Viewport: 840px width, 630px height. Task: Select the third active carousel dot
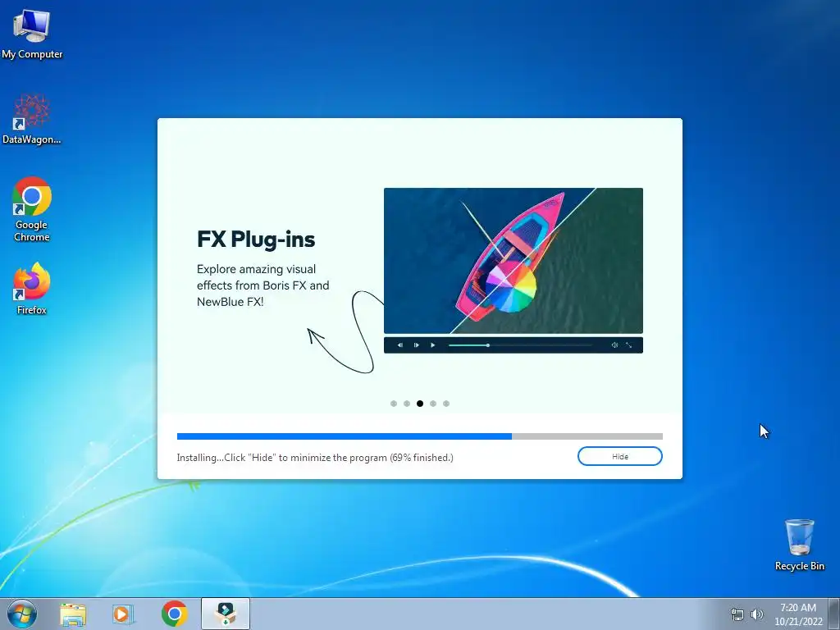(420, 404)
